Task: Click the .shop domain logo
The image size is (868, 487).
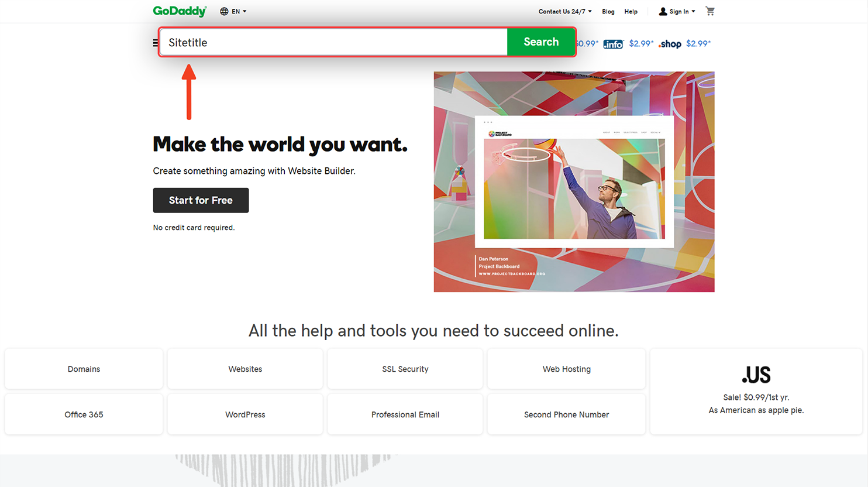Action: coord(670,44)
